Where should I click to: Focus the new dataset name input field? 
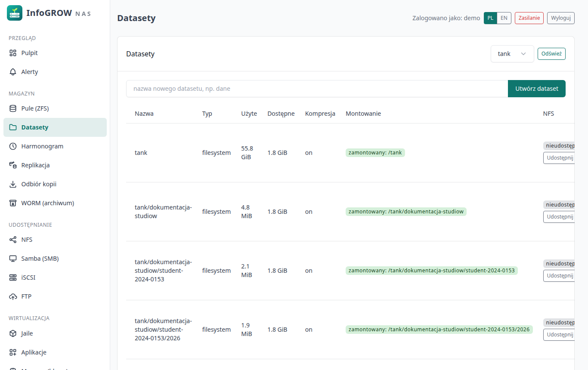coord(317,89)
